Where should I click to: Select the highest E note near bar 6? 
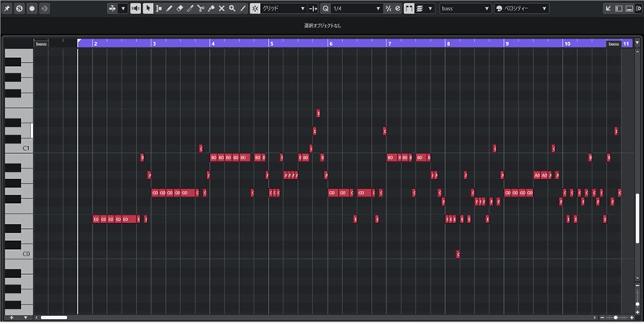coord(318,113)
